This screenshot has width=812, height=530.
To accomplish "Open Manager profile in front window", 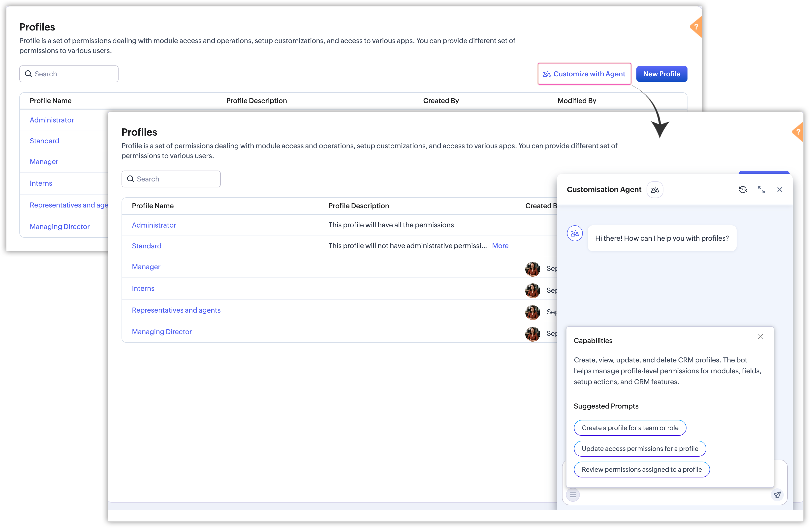I will (x=146, y=267).
